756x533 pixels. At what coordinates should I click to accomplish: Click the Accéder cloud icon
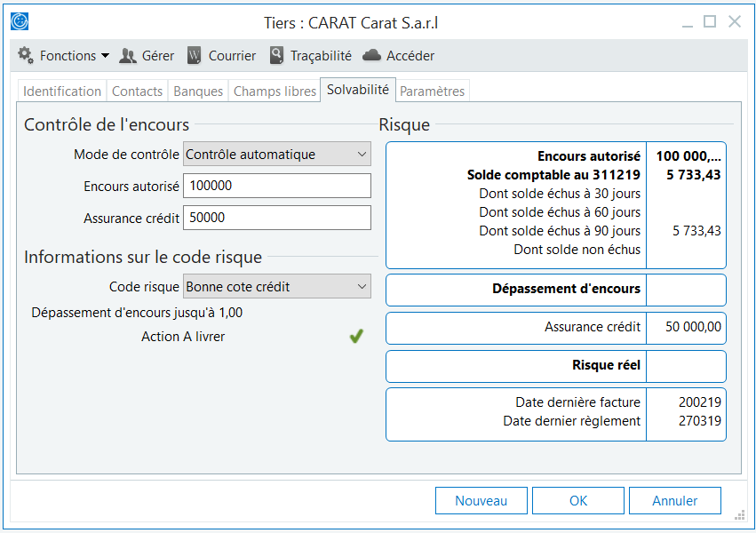pyautogui.click(x=372, y=55)
